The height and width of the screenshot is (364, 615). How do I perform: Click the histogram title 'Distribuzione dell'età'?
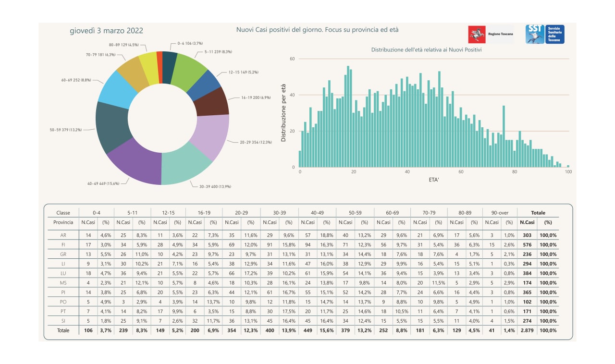point(426,49)
